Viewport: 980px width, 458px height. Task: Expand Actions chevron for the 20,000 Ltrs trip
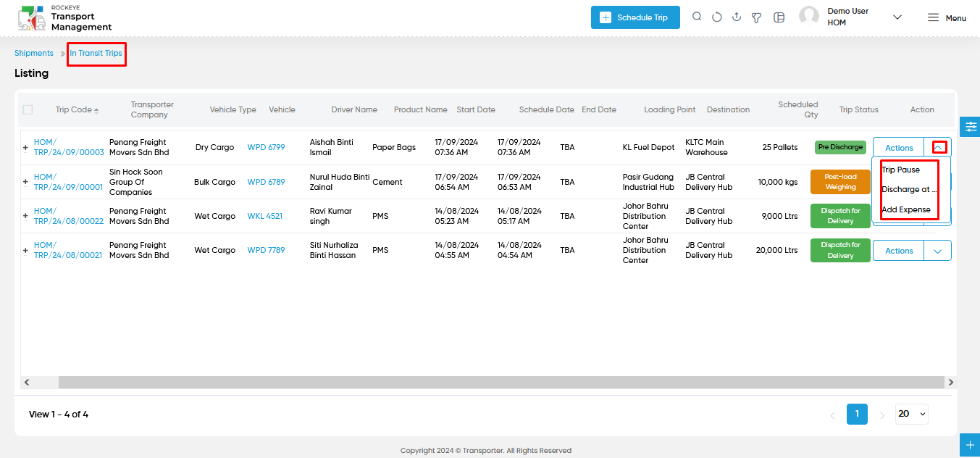(938, 251)
